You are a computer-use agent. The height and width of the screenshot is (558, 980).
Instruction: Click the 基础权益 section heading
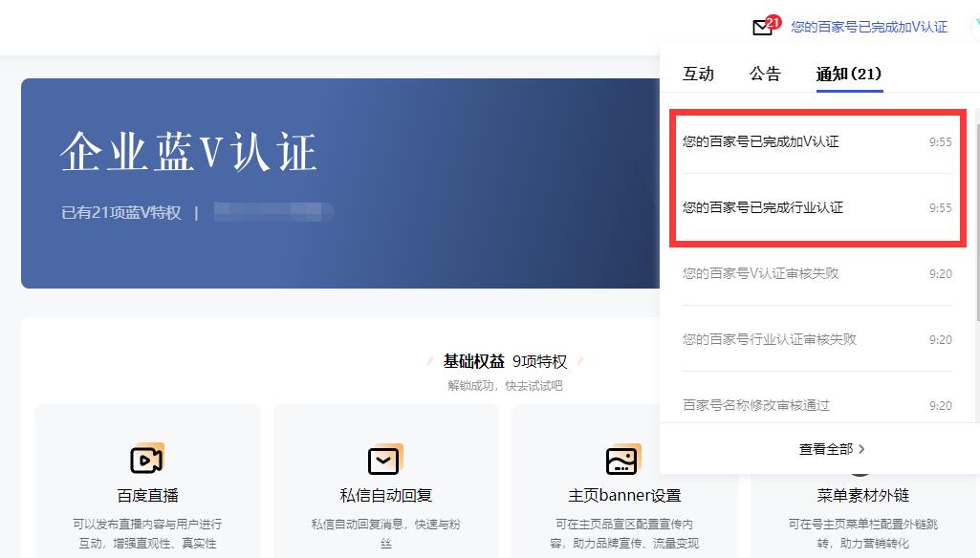point(473,361)
